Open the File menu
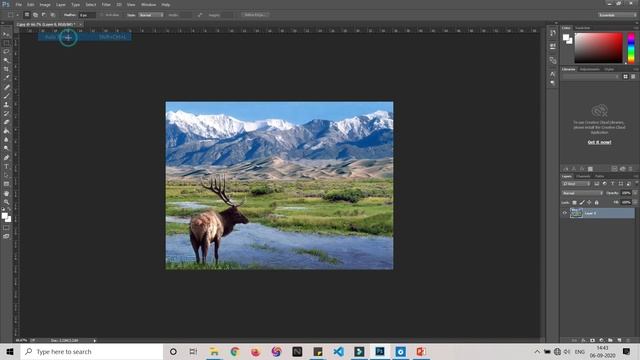 click(18, 4)
